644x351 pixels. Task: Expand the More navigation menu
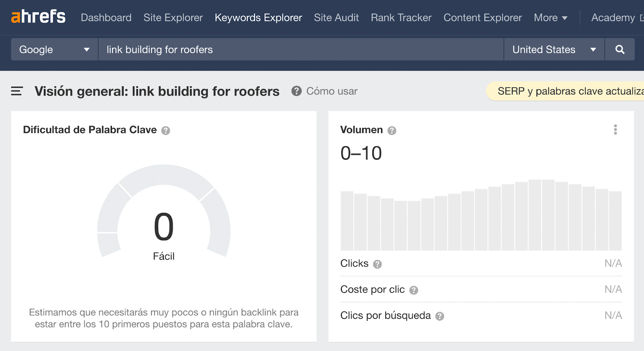point(550,18)
